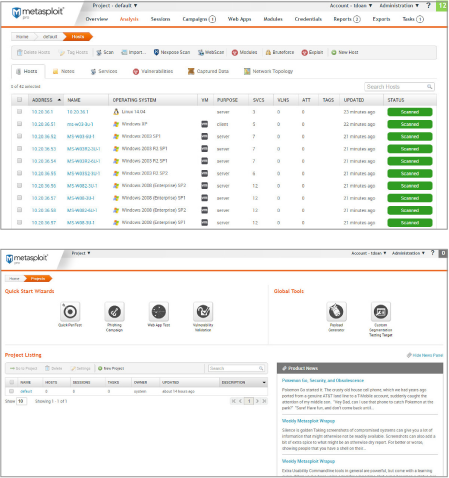Click the Scanned status for Linux 14.04 host
This screenshot has height=478, width=449.
[410, 112]
